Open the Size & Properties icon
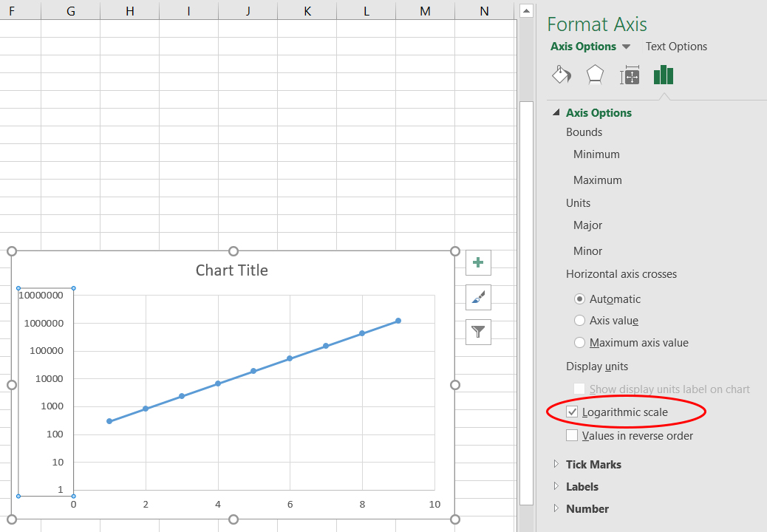The height and width of the screenshot is (532, 767). click(x=630, y=75)
